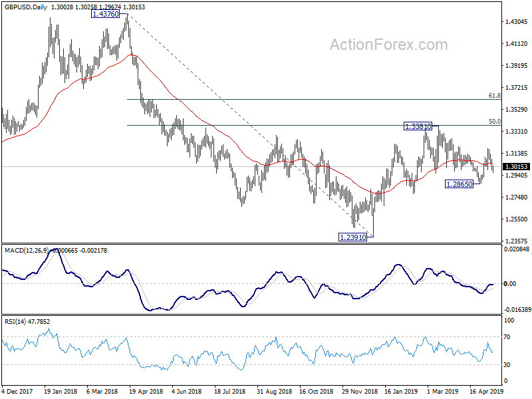Image resolution: width=532 pixels, height=399 pixels.
Task: Select the 61.8 Fibonacci level label
Action: pos(494,96)
